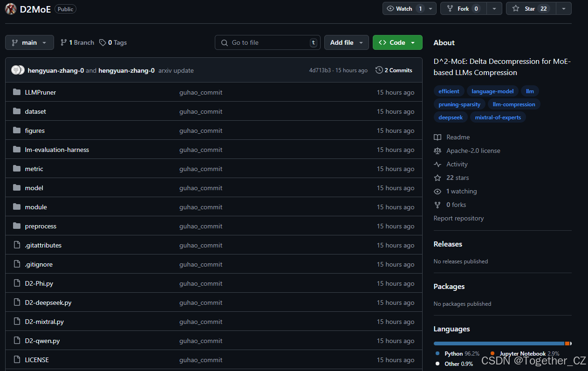
Task: Click the deepseek topic tag
Action: 451,117
